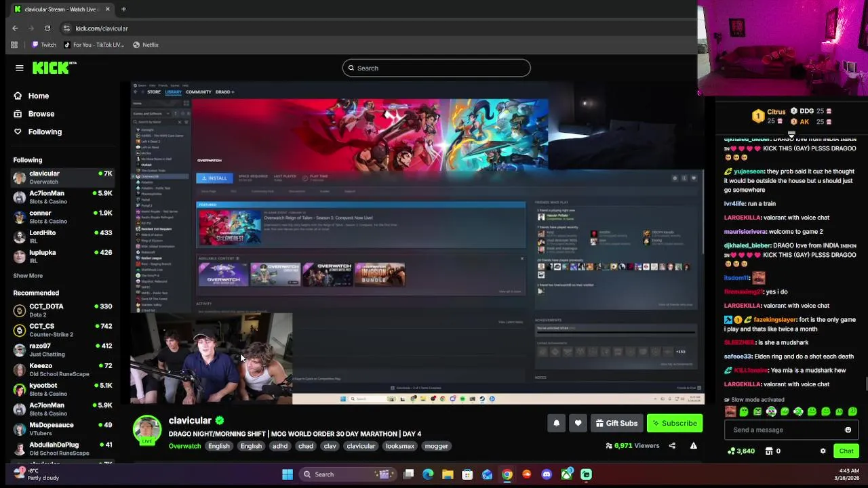The width and height of the screenshot is (868, 488).
Task: Open new browser tab with plus button
Action: 123,9
